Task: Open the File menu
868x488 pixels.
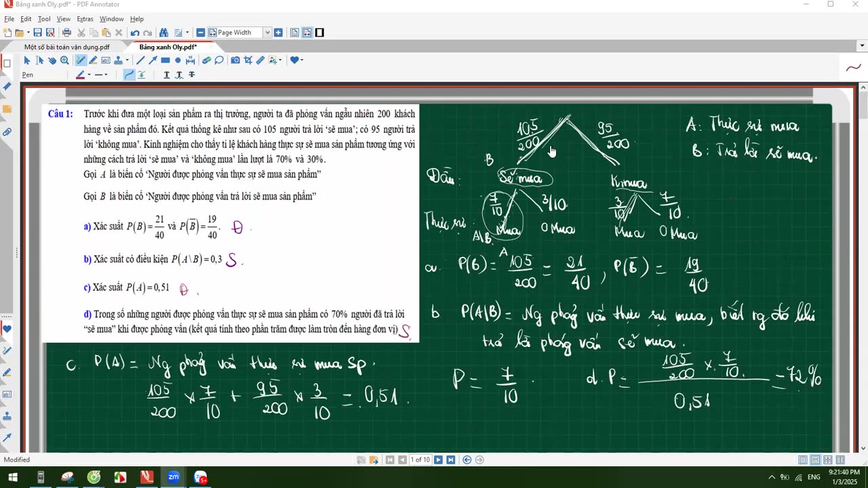Action: point(9,19)
